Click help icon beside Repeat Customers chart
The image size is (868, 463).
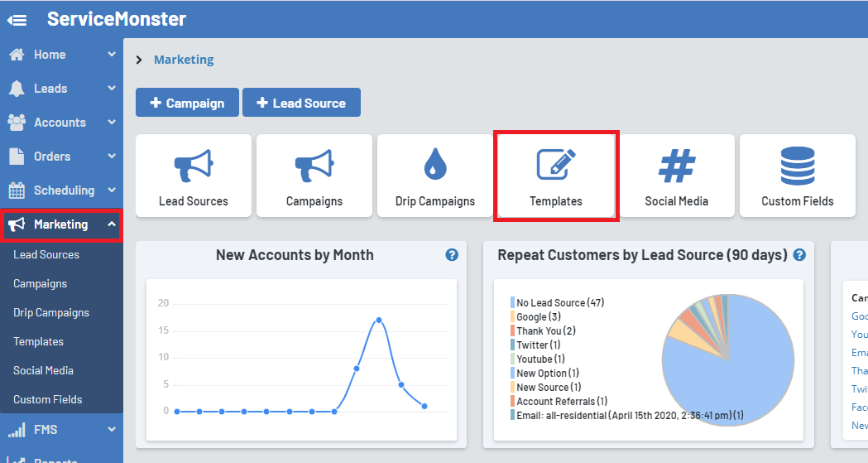[x=799, y=255]
